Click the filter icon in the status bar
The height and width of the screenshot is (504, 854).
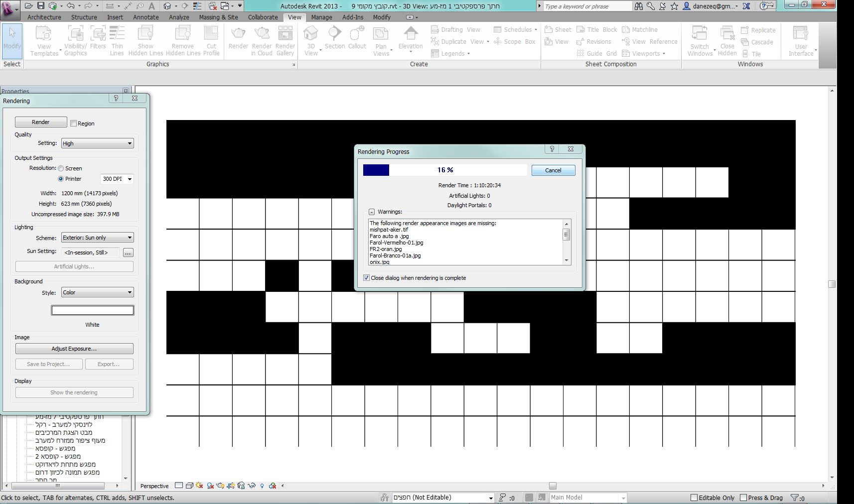click(795, 498)
